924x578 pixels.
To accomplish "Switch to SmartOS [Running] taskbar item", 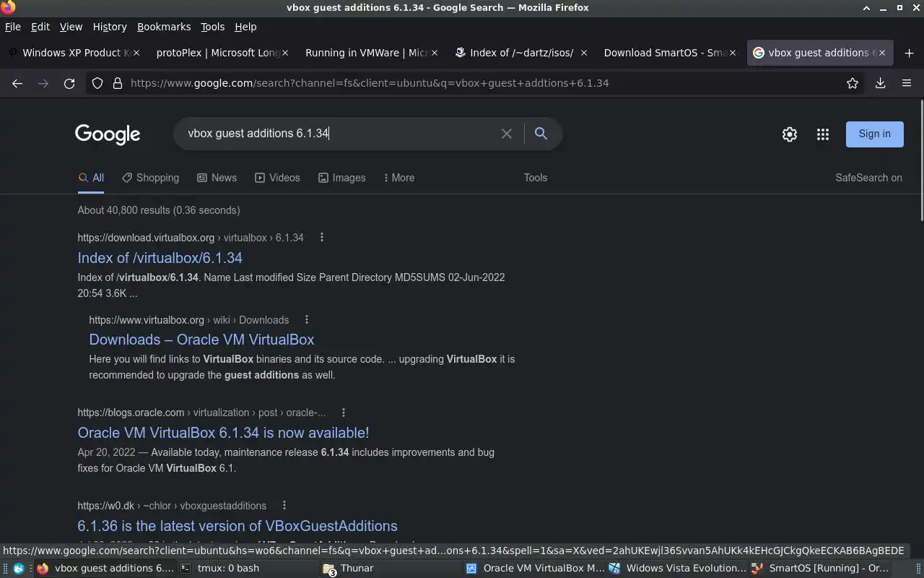I will point(821,569).
